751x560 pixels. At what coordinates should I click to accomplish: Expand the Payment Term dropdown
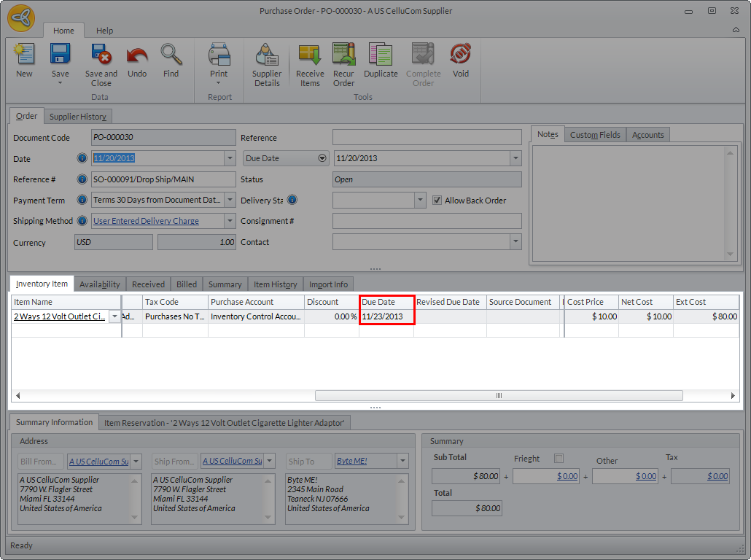tap(230, 200)
